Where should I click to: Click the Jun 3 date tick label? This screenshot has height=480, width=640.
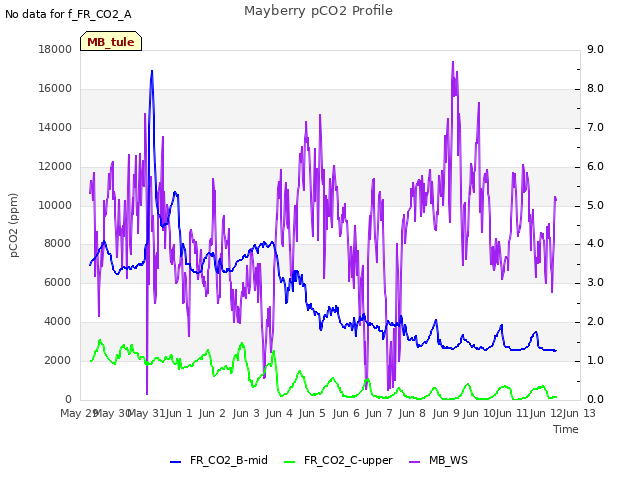click(246, 413)
